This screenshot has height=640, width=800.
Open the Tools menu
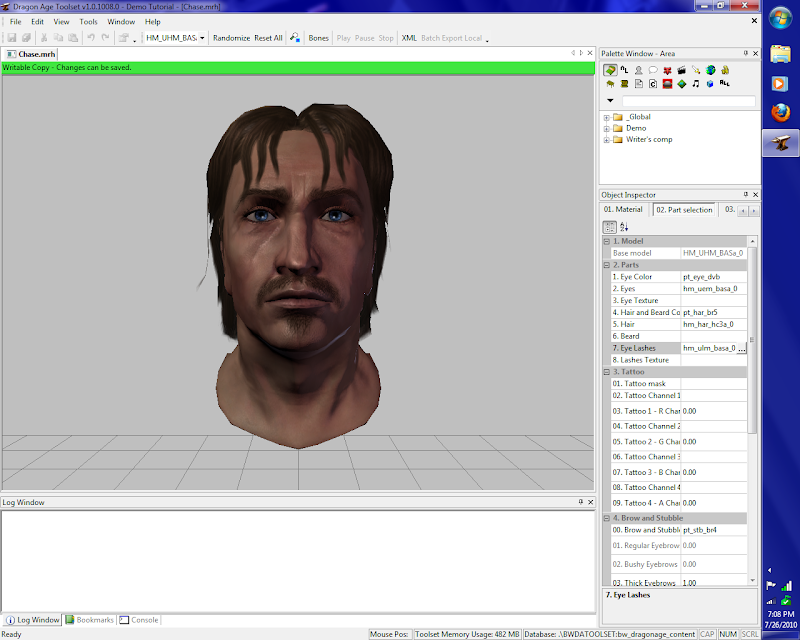tap(89, 21)
